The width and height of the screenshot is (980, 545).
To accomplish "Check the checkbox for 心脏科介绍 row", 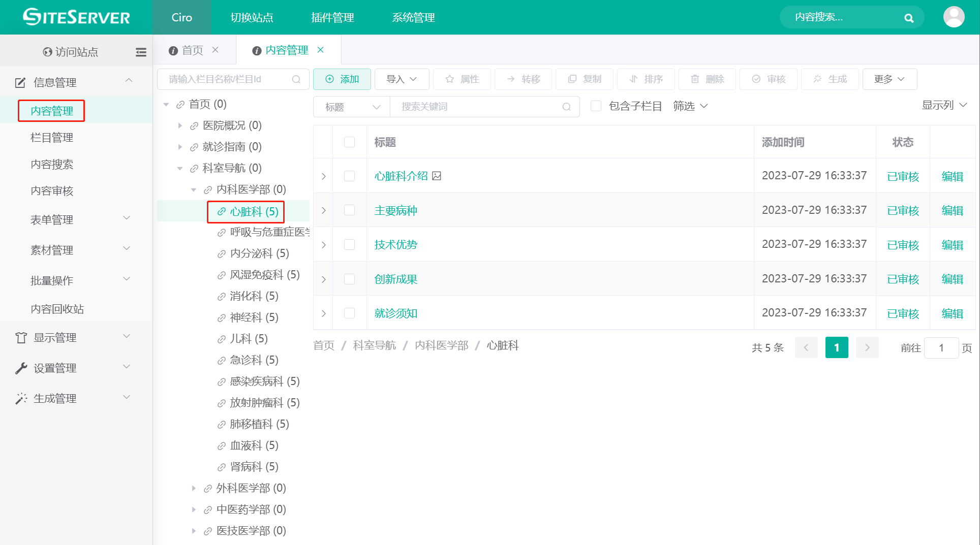I will [x=349, y=176].
